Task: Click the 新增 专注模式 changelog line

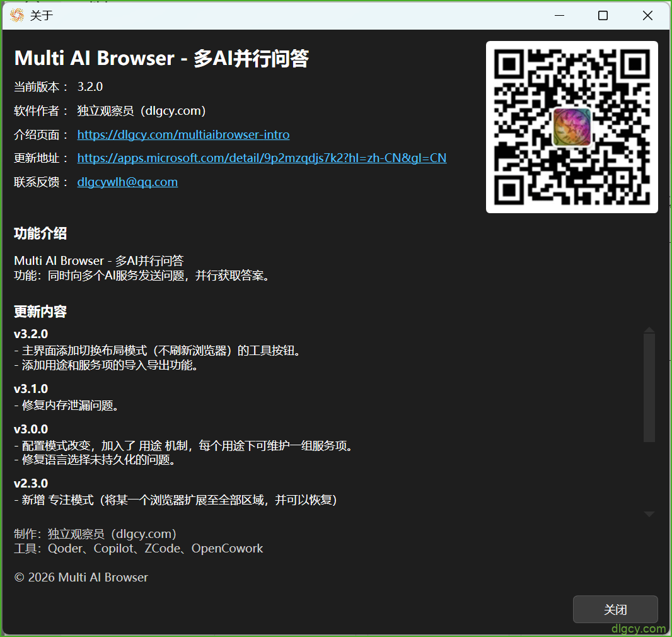Action: pos(175,500)
